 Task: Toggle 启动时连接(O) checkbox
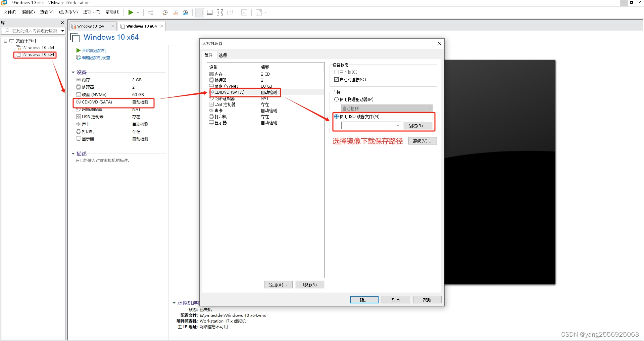click(x=336, y=80)
